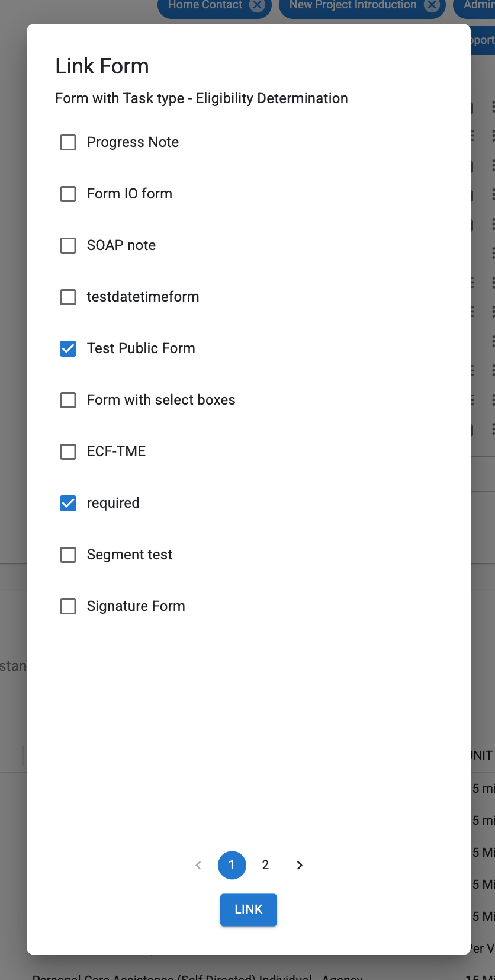Enable the testdatetimeform checkbox
495x980 pixels.
click(x=68, y=297)
